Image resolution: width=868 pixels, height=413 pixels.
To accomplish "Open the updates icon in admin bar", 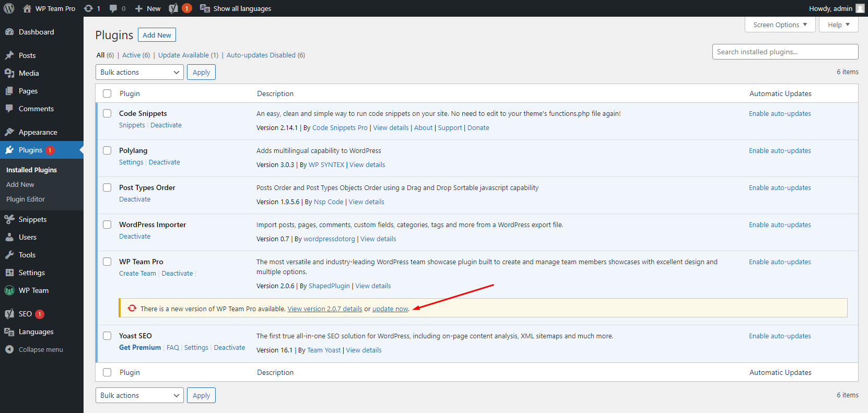I will pyautogui.click(x=89, y=8).
